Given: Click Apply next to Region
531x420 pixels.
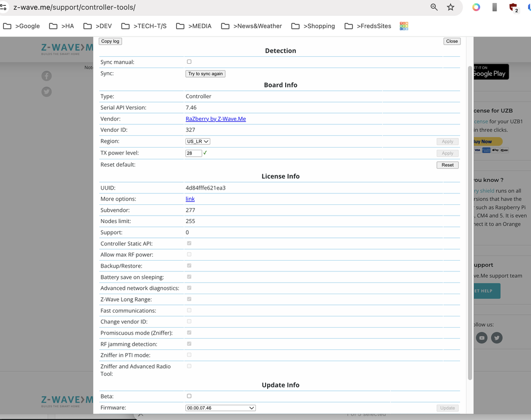Looking at the screenshot, I should [x=447, y=142].
